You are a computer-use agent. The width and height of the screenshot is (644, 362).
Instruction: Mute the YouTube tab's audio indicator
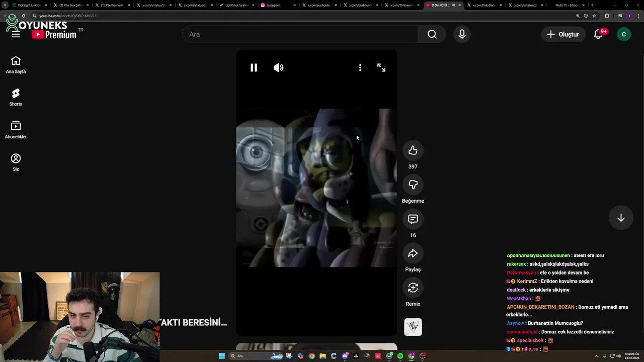453,5
